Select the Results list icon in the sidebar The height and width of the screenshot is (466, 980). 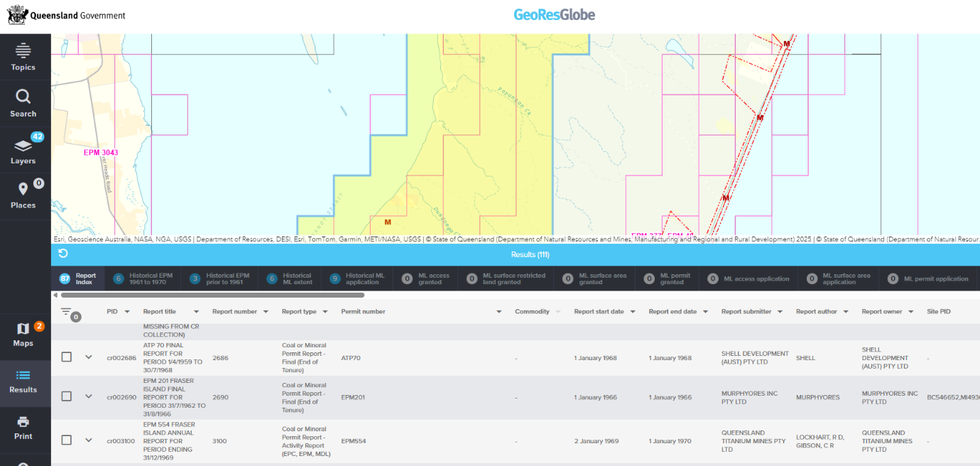click(23, 375)
